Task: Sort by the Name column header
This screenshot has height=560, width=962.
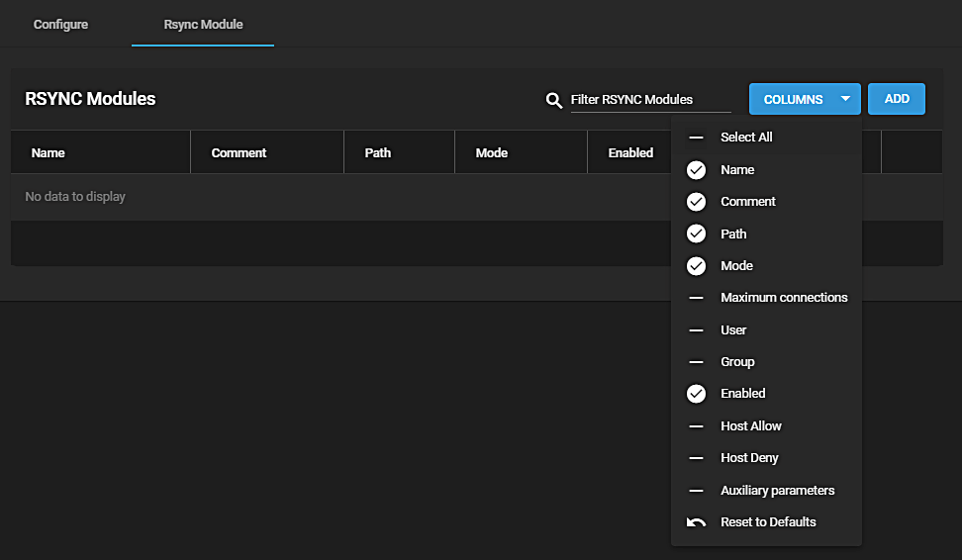Action: (48, 153)
